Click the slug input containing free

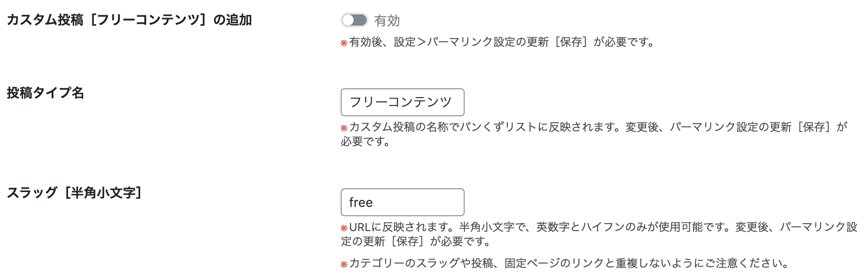point(402,202)
